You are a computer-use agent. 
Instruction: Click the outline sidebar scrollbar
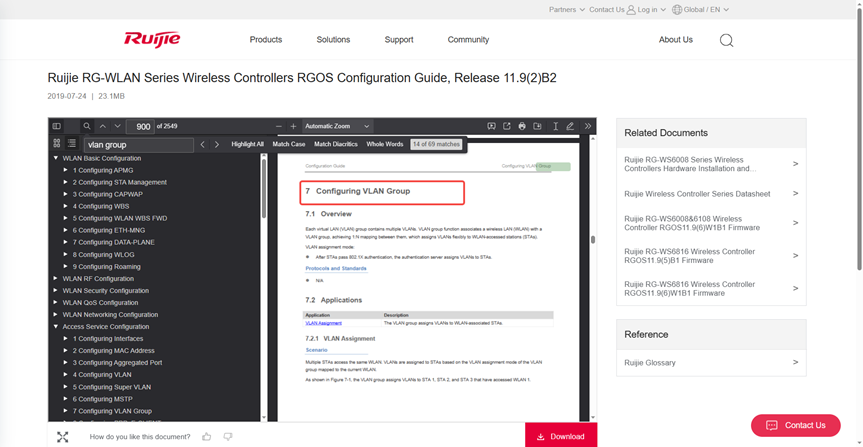click(x=264, y=187)
